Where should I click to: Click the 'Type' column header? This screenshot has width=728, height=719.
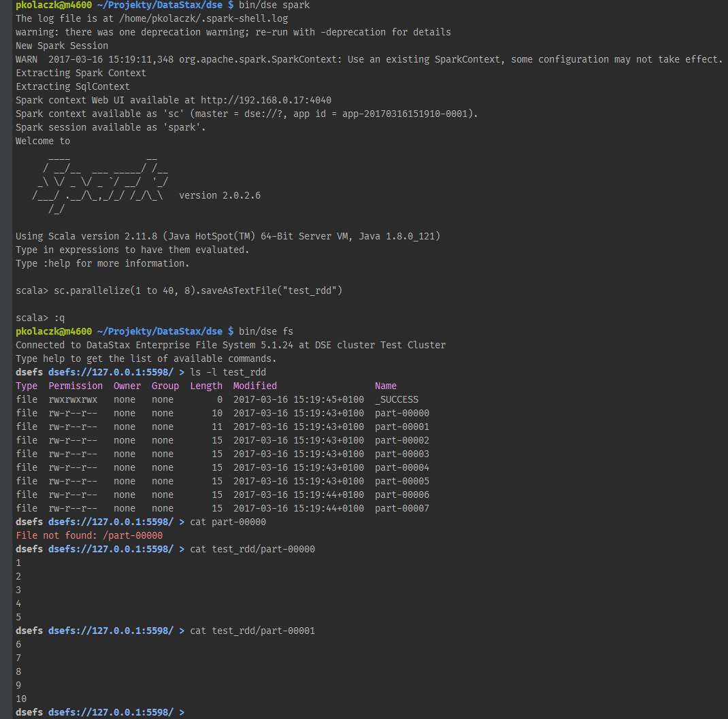[x=27, y=386]
